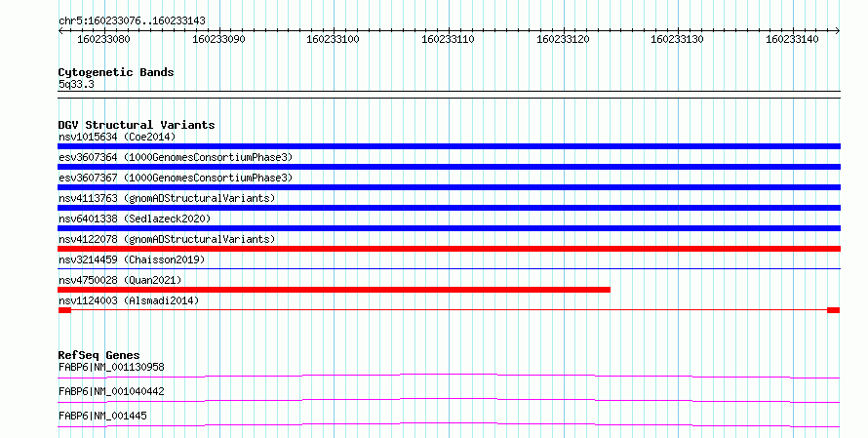Click the blue bar under esv3607364
Viewport: 868px width, 438px height.
449,167
